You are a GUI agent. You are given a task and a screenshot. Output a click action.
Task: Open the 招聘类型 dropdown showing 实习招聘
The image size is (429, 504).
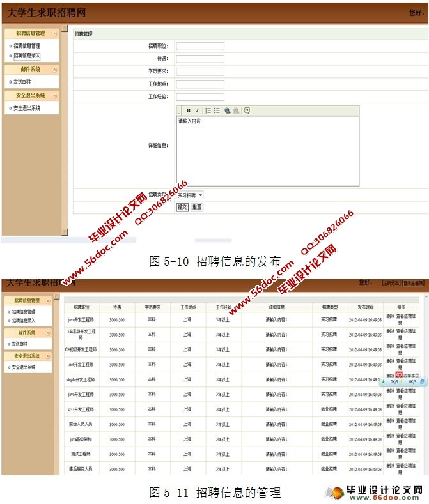click(190, 195)
